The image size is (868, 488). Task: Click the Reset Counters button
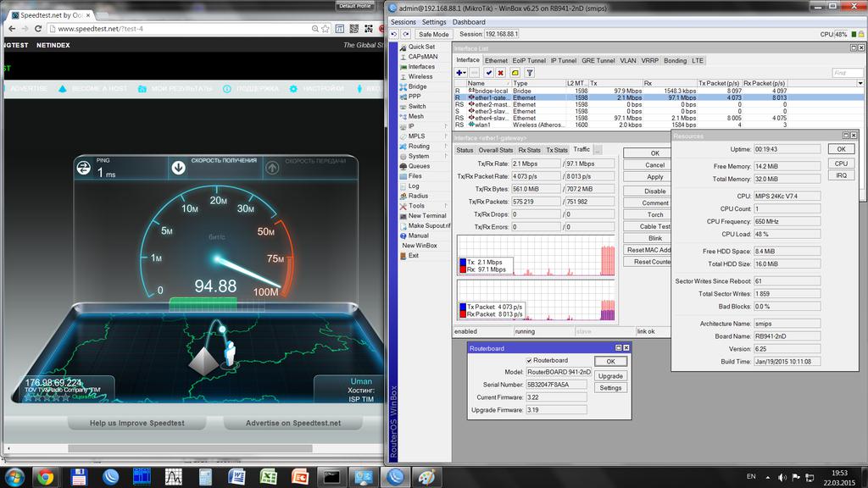[x=648, y=262]
